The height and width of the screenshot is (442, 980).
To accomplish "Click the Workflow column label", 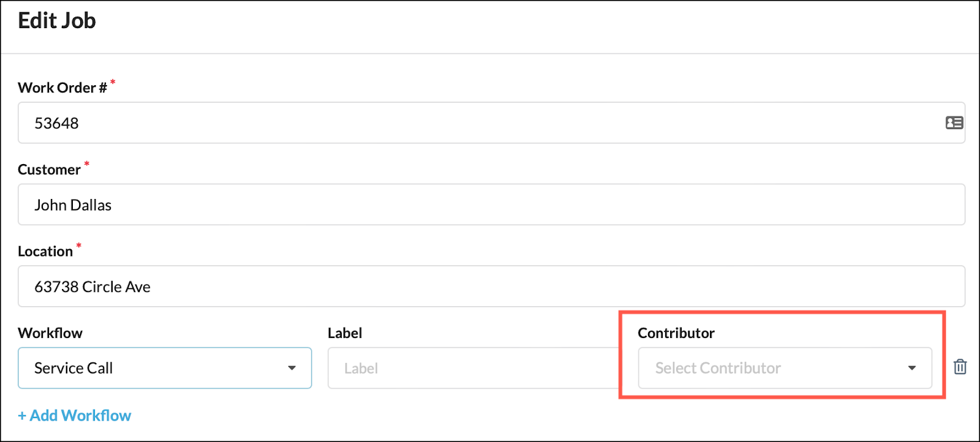I will click(x=50, y=333).
